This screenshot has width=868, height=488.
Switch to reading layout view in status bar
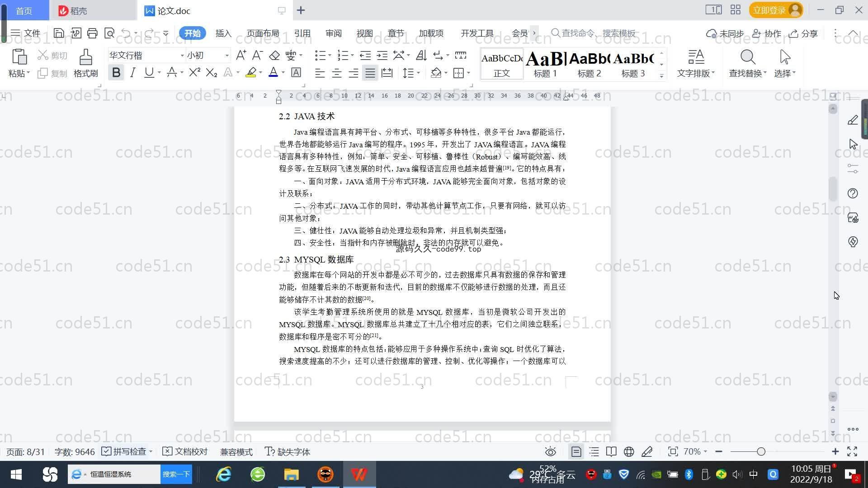[611, 451]
